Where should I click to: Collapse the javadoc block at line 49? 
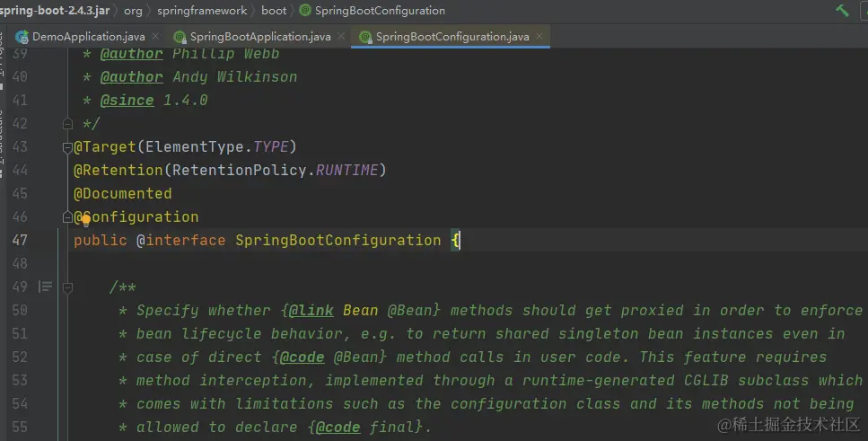coord(67,287)
